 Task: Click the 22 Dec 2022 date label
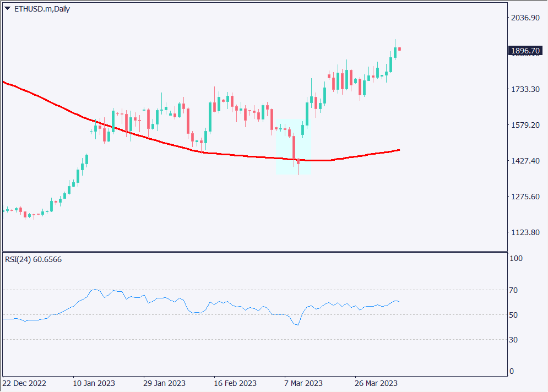point(24,383)
